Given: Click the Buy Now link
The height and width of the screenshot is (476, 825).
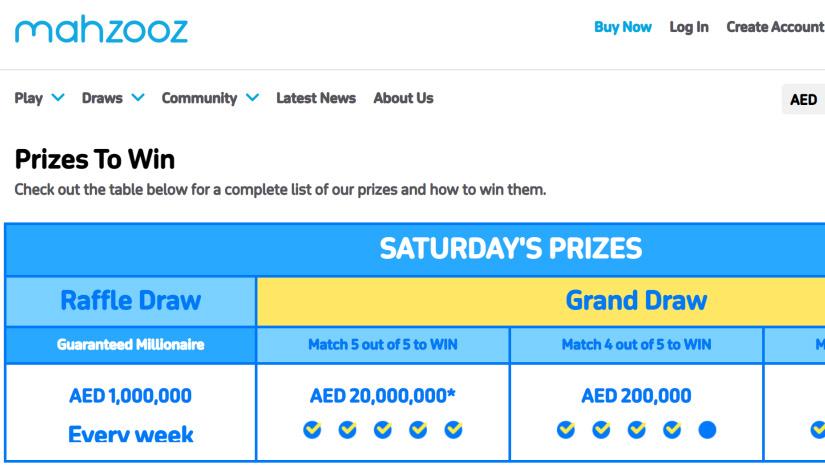Looking at the screenshot, I should coord(622,27).
